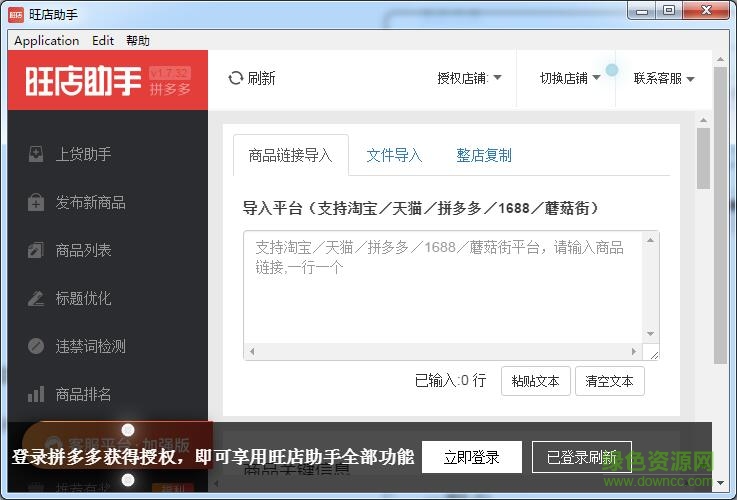Click the refresh circular arrow icon
Image resolution: width=737 pixels, height=500 pixels.
tap(235, 78)
